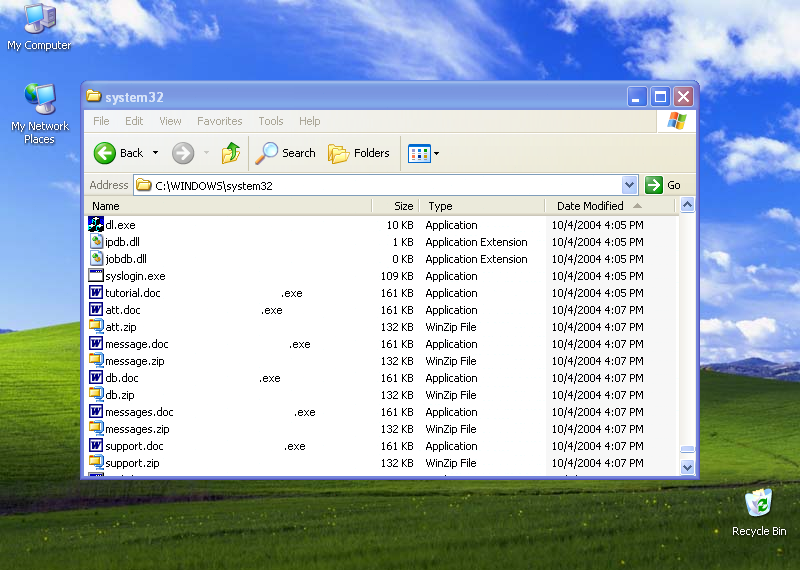Screen dimensions: 800x570
Task: Select the support.doc Word icon
Action: pos(95,445)
